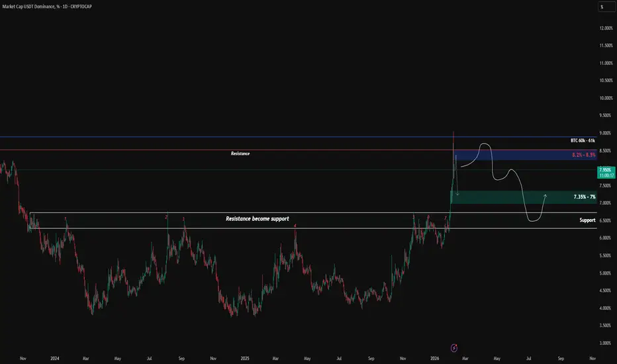Click the 2025 year label on time axis
This screenshot has height=364, width=617.
(245, 359)
